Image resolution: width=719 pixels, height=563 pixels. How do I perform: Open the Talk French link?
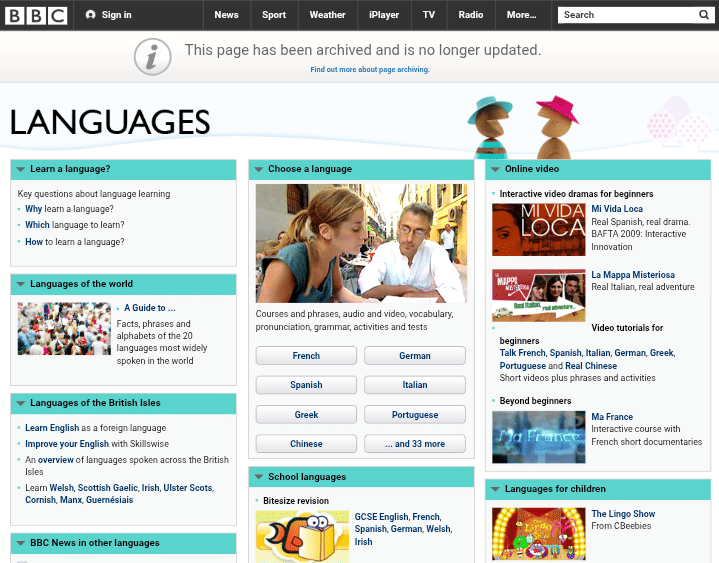point(522,353)
